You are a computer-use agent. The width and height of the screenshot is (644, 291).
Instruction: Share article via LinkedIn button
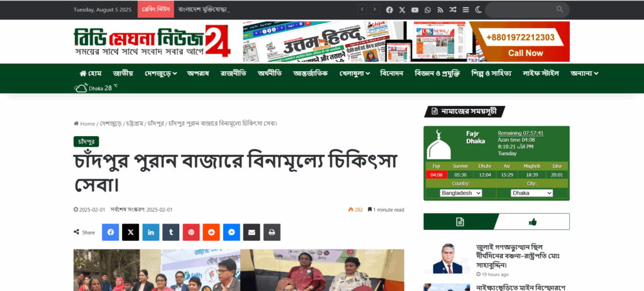click(x=151, y=232)
